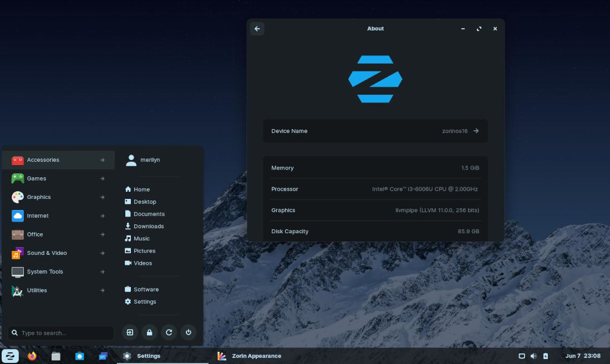Click the battery indicator in the tray
The width and height of the screenshot is (610, 364).
(x=546, y=356)
